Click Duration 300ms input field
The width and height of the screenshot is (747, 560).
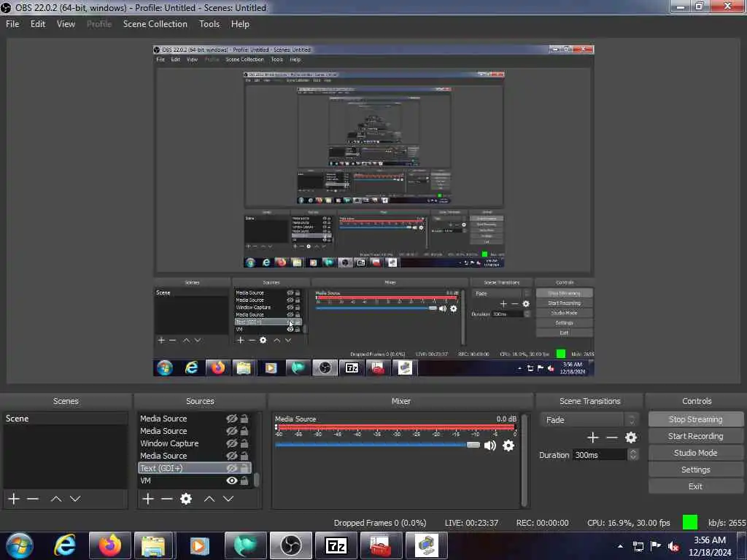tap(600, 455)
